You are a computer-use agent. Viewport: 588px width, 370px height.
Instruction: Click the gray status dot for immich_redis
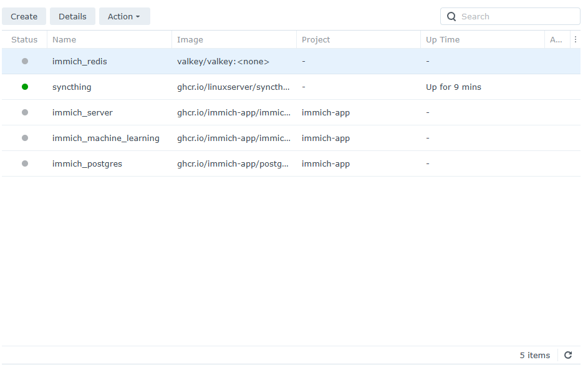point(25,61)
